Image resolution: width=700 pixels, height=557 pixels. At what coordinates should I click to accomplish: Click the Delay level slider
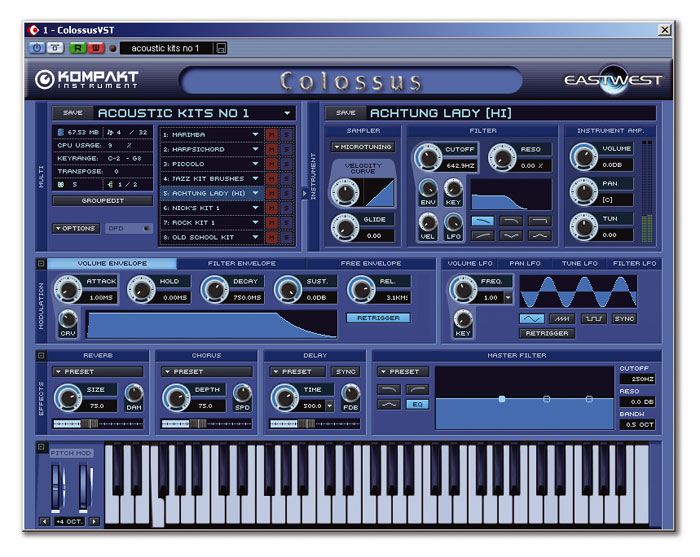click(315, 424)
